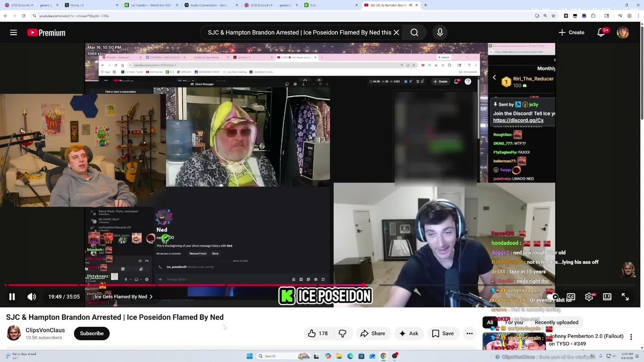Enter full screen mode
The image size is (644, 362).
tap(625, 297)
